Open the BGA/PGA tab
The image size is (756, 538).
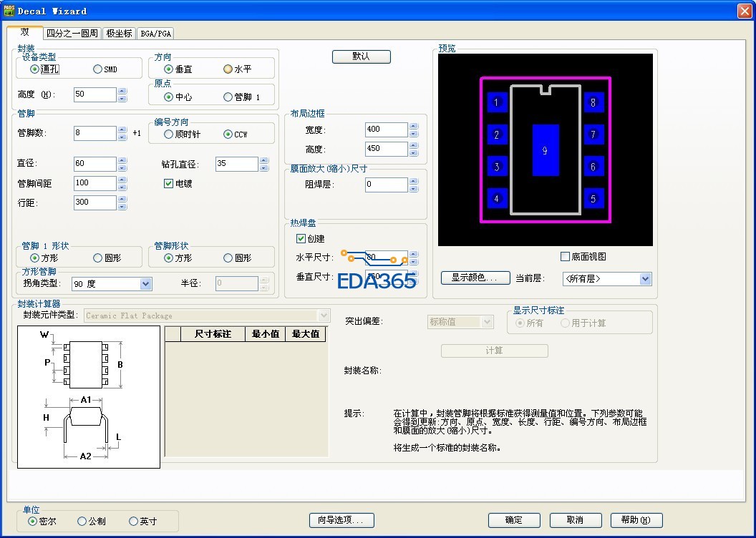click(x=155, y=34)
